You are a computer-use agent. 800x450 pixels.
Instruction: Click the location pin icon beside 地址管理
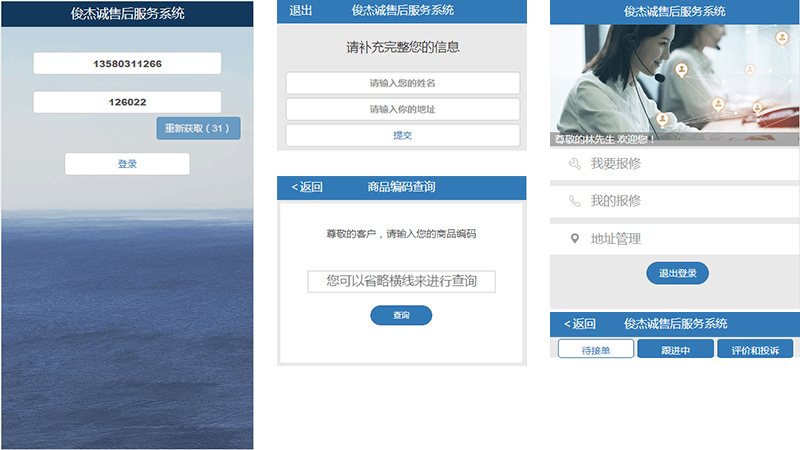574,239
